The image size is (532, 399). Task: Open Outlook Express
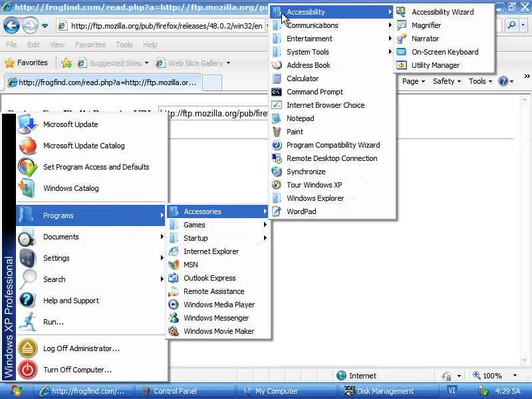[218, 278]
